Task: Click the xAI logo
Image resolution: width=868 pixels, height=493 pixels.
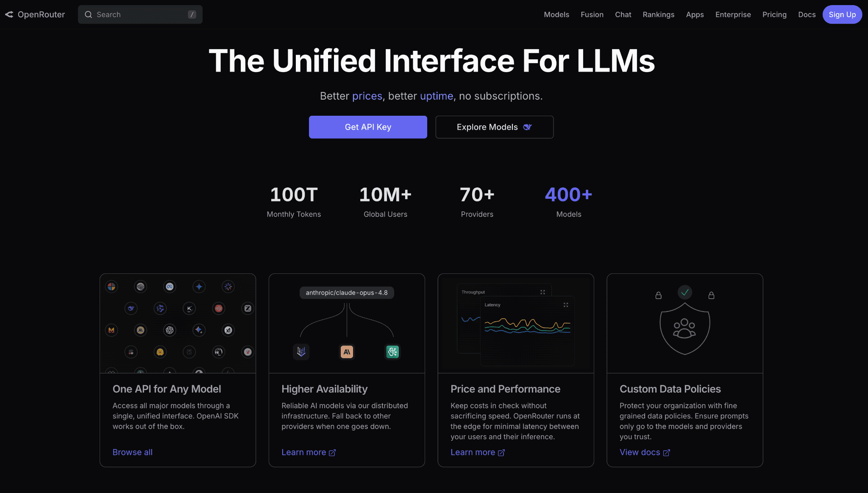Action: 228,330
